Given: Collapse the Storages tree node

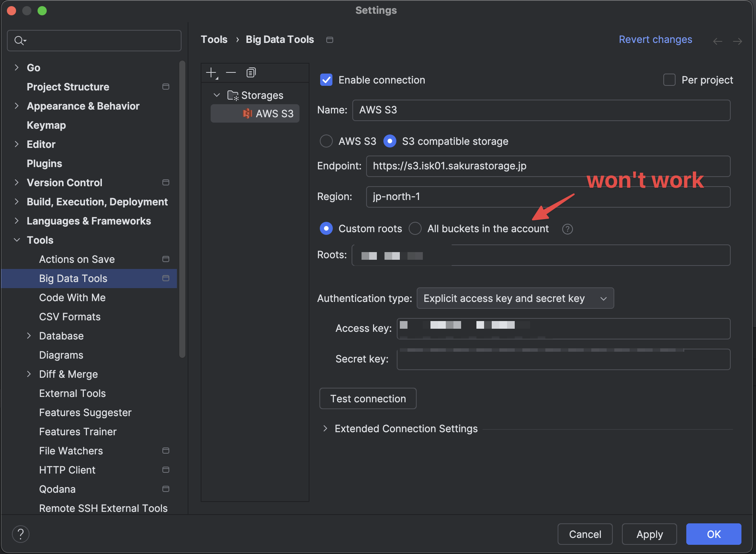Looking at the screenshot, I should pos(217,95).
